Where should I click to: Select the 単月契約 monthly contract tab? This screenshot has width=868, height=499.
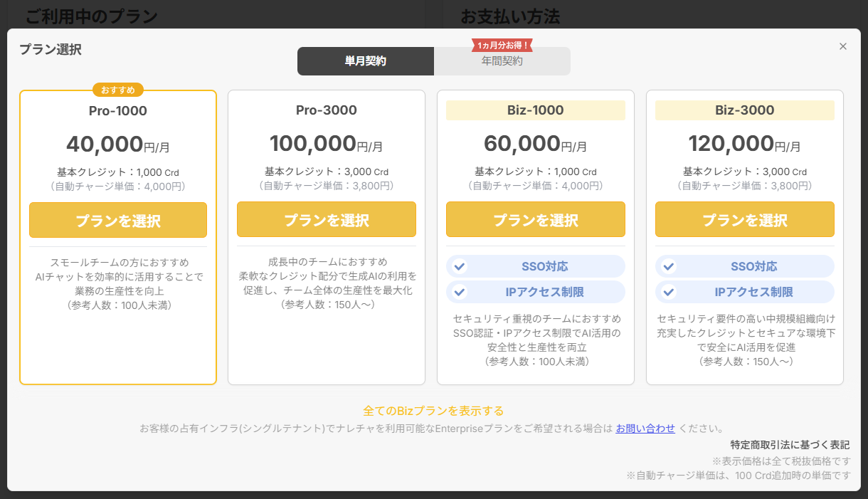click(366, 61)
